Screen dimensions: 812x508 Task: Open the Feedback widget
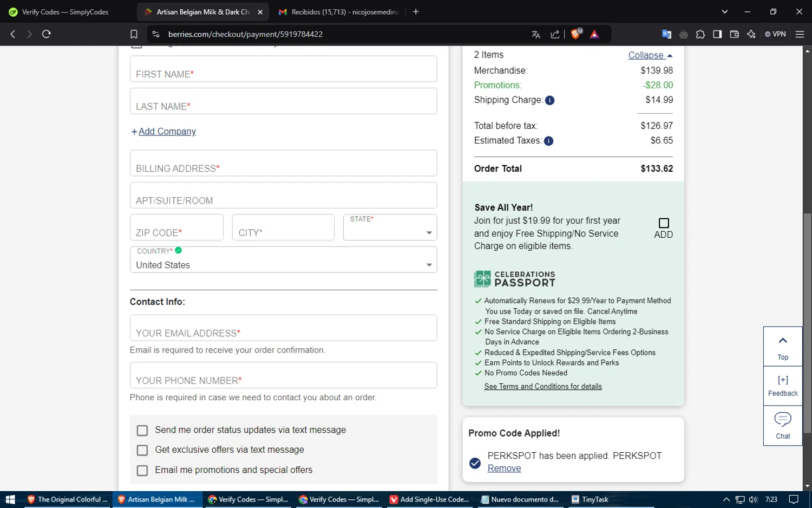click(x=783, y=386)
